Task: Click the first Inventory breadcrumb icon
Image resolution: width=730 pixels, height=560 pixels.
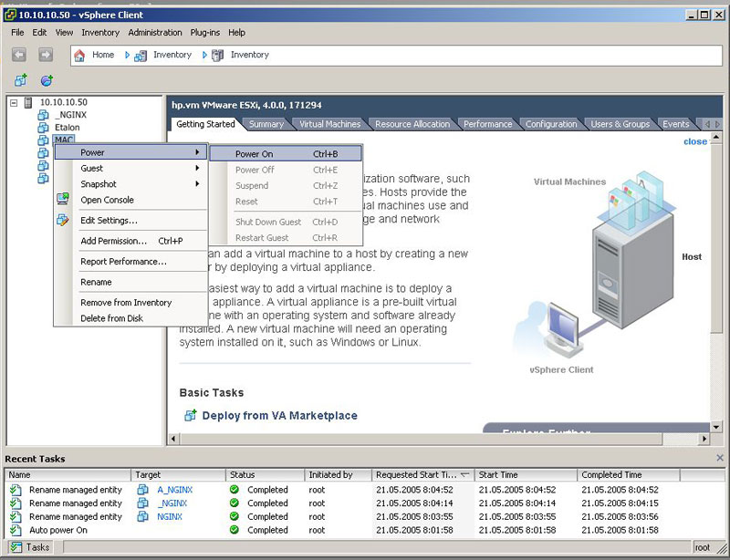Action: pyautogui.click(x=141, y=56)
